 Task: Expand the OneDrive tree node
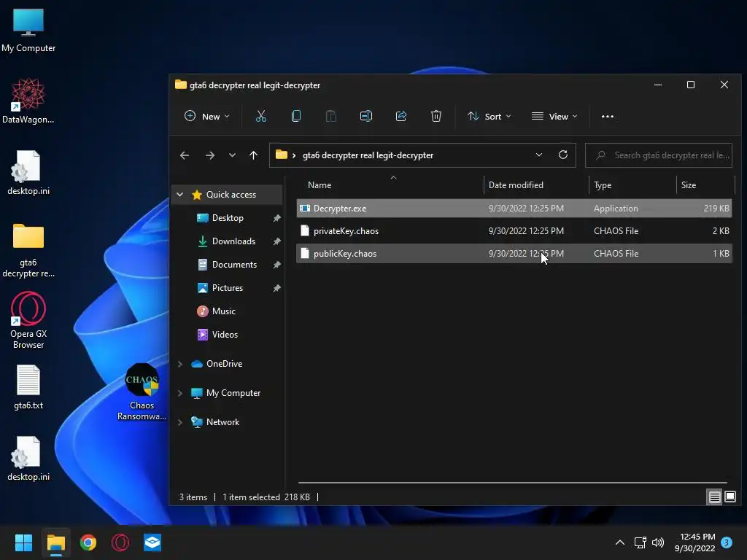pyautogui.click(x=180, y=364)
